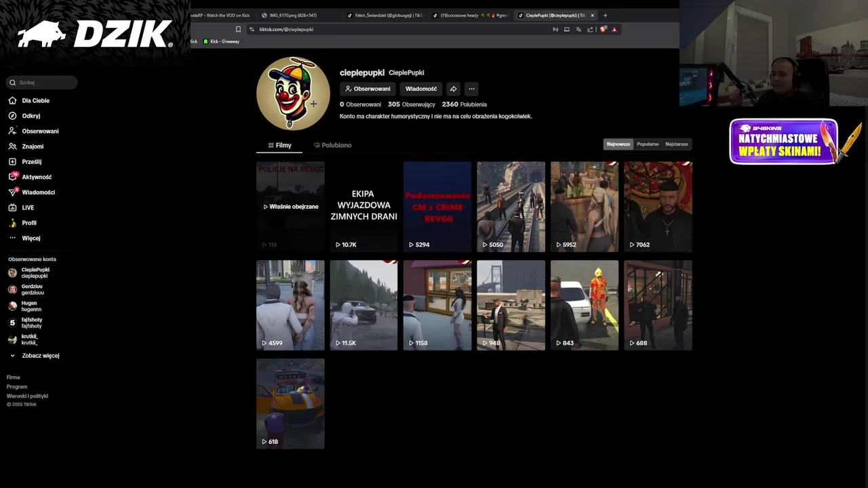The height and width of the screenshot is (488, 868).
Task: Open CieplePupki in followed accounts list
Action: (28, 272)
